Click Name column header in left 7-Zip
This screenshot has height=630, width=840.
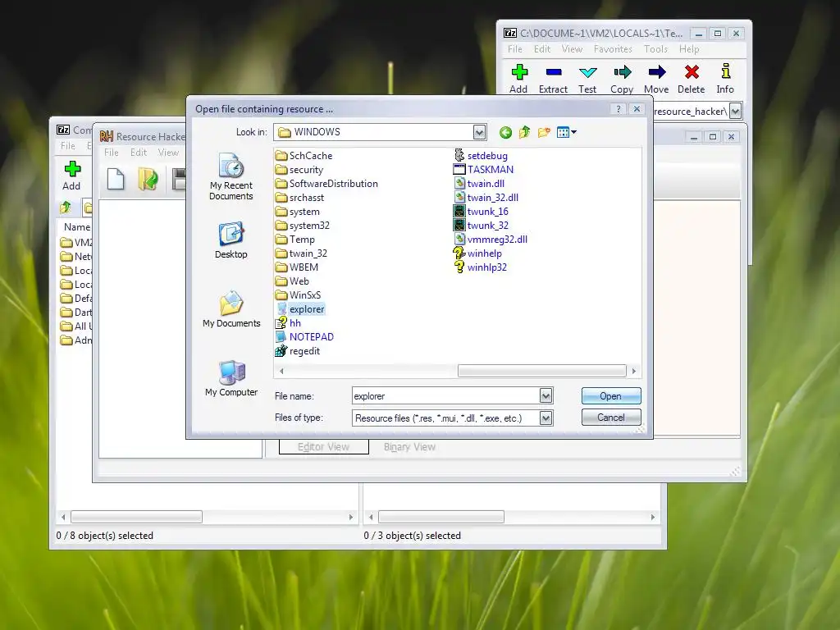77,227
